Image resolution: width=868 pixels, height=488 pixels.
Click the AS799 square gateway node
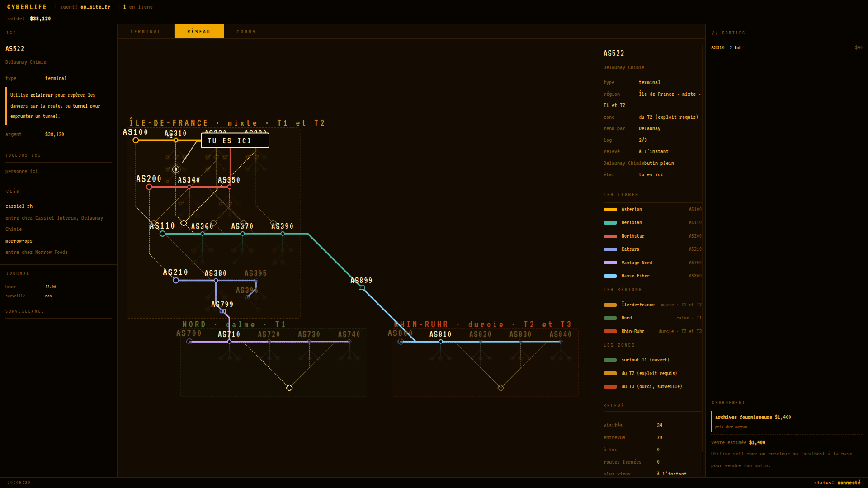222,311
